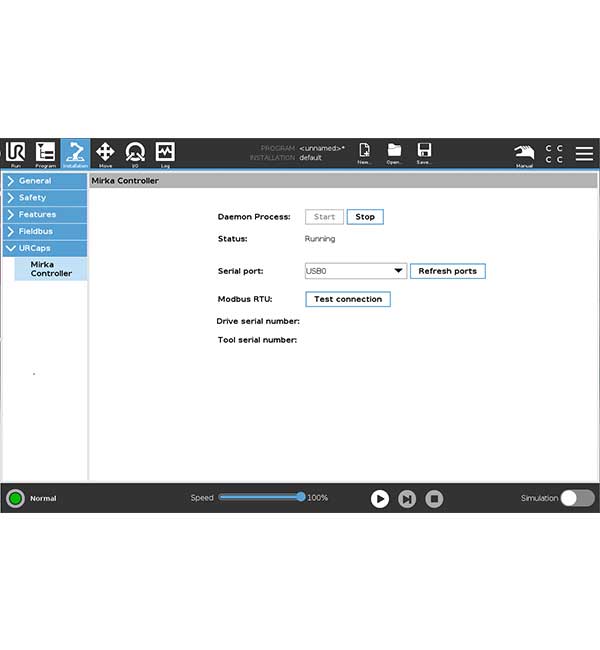Viewport: 600px width, 650px height.
Task: Open the I/O tab
Action: 135,154
